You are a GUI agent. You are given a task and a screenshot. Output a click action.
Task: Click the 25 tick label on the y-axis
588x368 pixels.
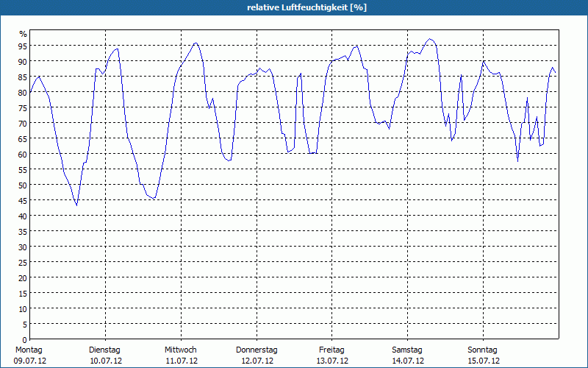tap(23, 262)
